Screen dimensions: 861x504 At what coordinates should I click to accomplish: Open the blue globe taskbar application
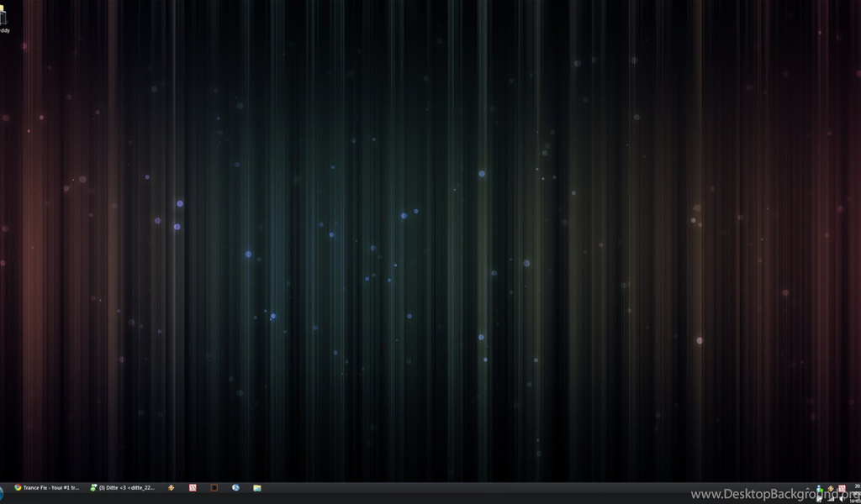coord(235,487)
